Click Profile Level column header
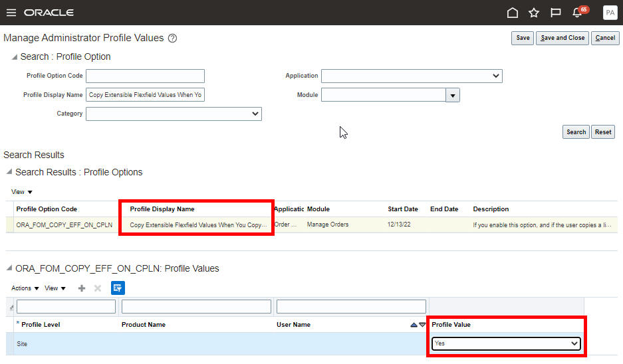The height and width of the screenshot is (364, 623). pos(41,325)
